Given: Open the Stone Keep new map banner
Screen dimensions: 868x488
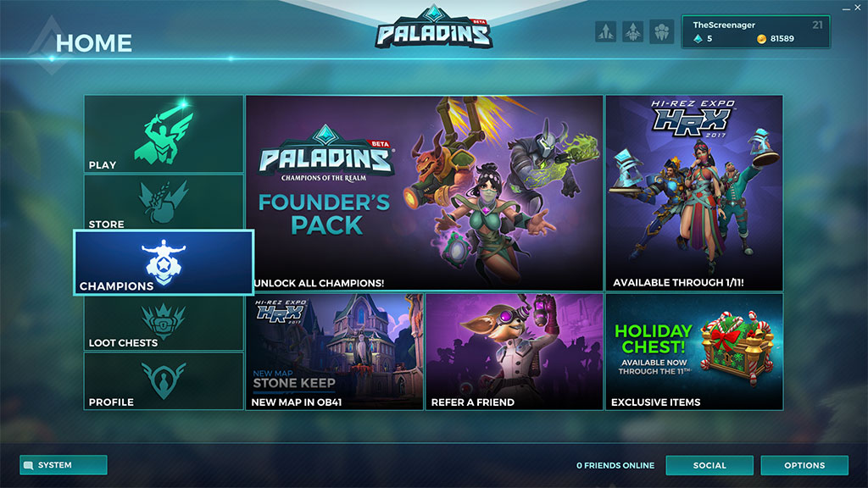Looking at the screenshot, I should (334, 352).
